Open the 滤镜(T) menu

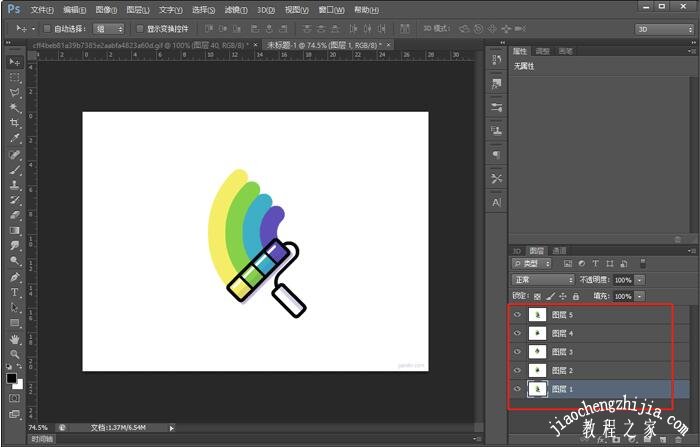pos(236,9)
